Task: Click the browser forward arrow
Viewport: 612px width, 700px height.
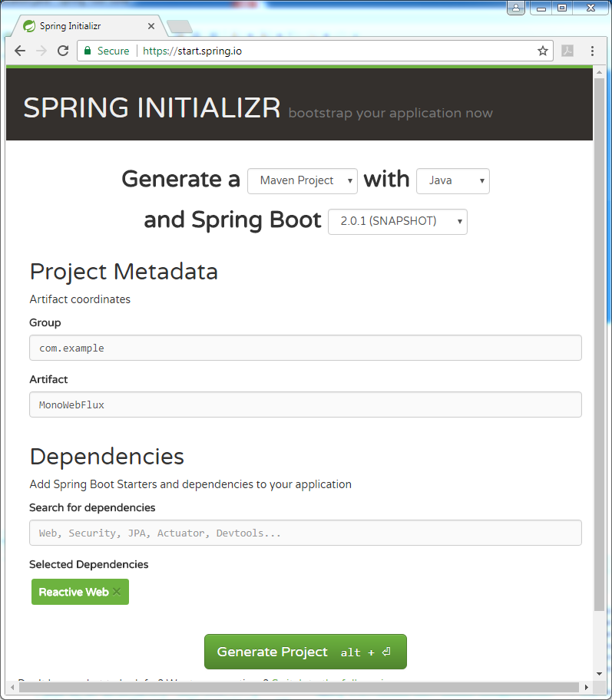Action: [41, 51]
